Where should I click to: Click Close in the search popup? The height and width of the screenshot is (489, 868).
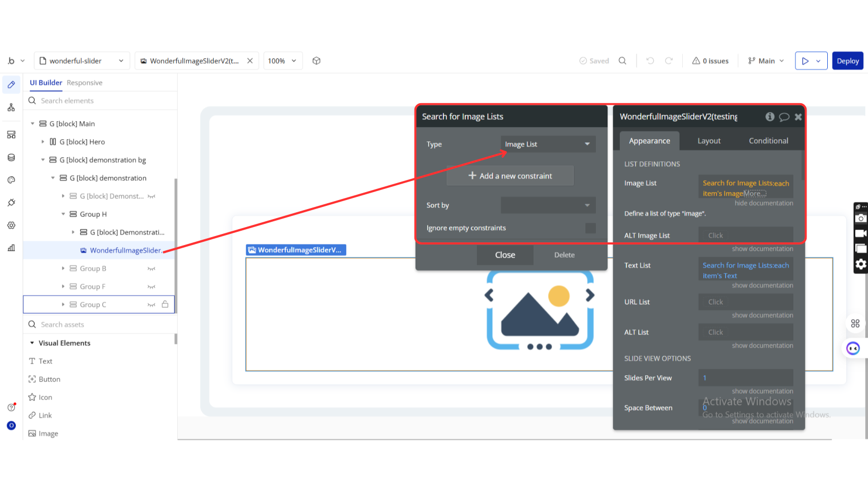click(505, 255)
